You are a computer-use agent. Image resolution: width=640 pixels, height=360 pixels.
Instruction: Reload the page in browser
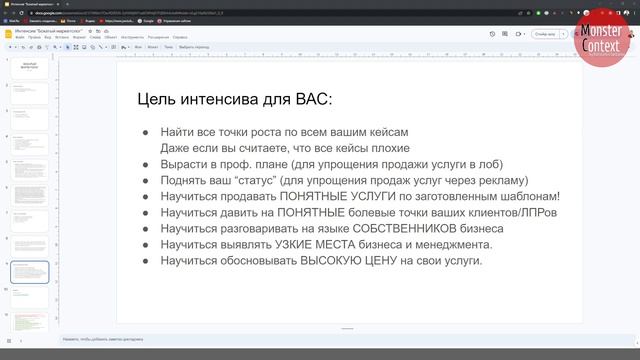point(21,13)
